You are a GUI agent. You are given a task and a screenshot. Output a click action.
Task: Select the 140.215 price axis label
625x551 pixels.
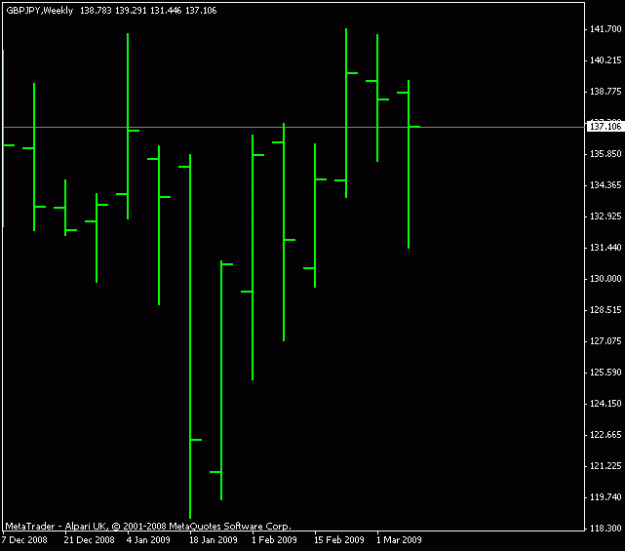pos(605,60)
